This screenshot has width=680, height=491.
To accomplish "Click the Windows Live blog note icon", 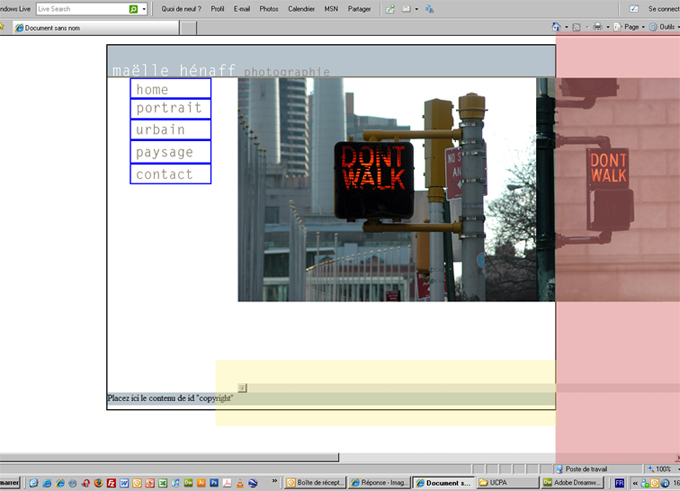I will (x=406, y=9).
